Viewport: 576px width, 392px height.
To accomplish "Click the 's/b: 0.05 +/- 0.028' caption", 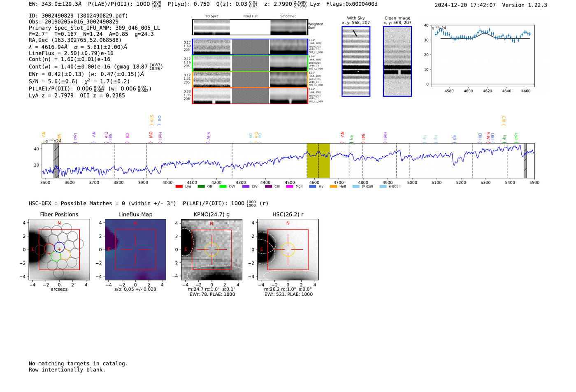I will click(135, 289).
